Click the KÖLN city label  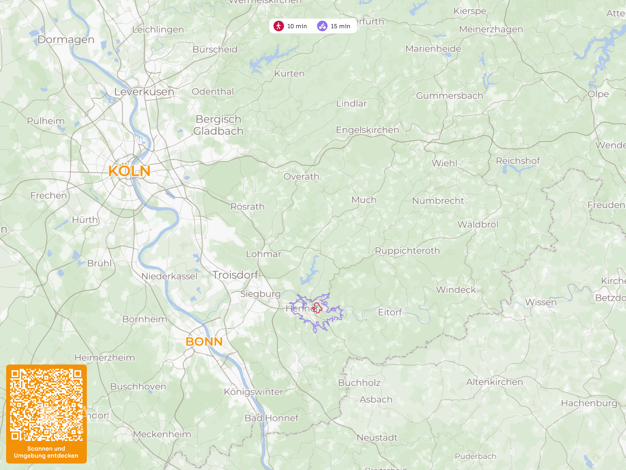point(129,171)
